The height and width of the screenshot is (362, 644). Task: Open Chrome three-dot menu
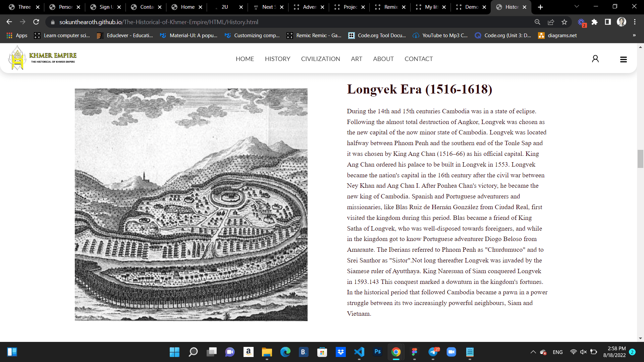click(x=635, y=22)
